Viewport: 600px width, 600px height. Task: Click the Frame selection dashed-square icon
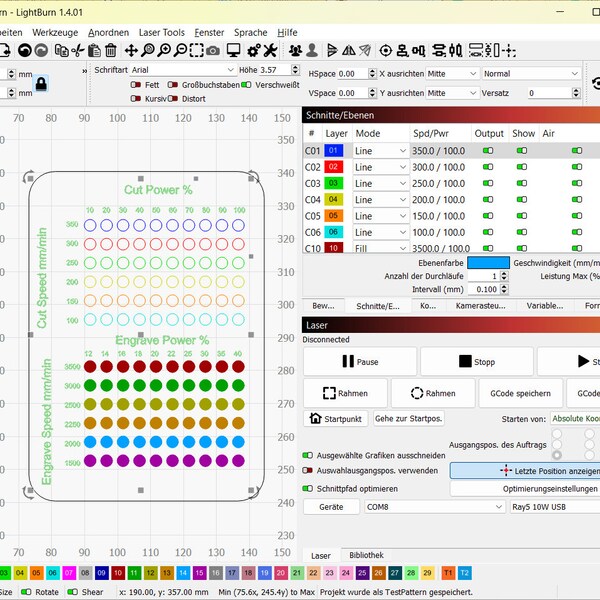(197, 50)
